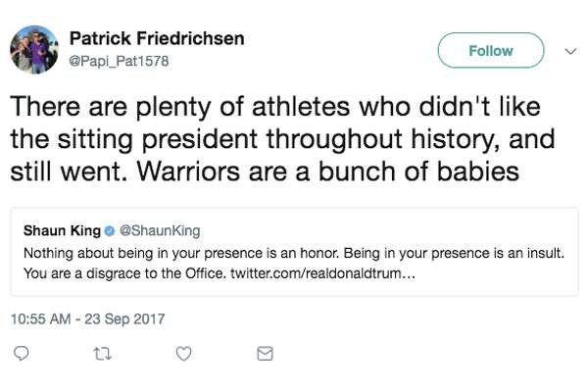Open Shaun King's name in quoted tweet
This screenshot has height=392, width=588.
[62, 230]
